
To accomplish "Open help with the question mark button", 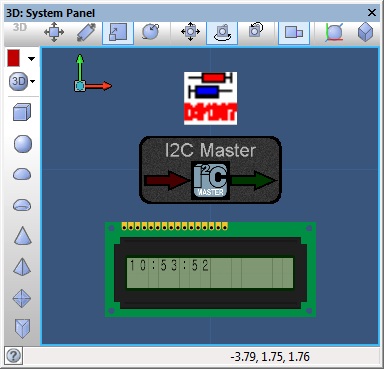I will (13, 356).
